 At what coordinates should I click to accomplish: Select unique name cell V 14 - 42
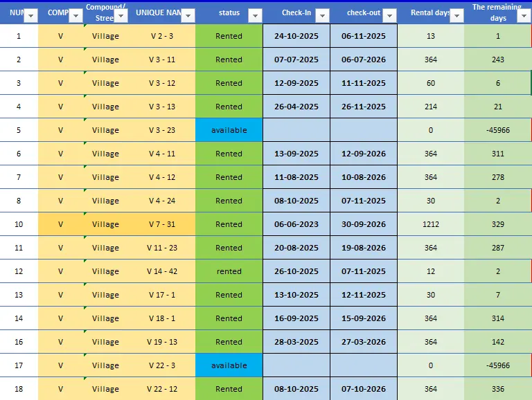tap(162, 271)
